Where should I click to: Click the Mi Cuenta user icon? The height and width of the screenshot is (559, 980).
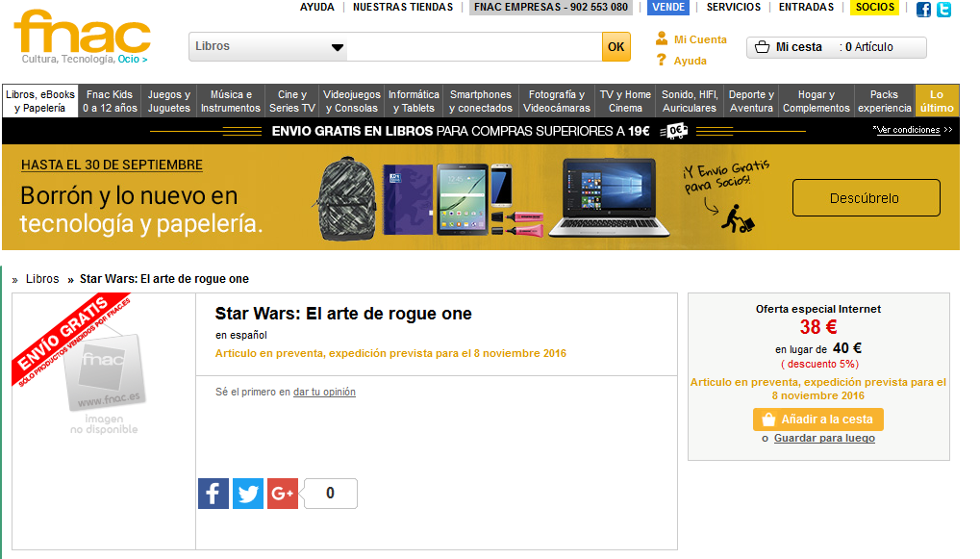(x=662, y=38)
